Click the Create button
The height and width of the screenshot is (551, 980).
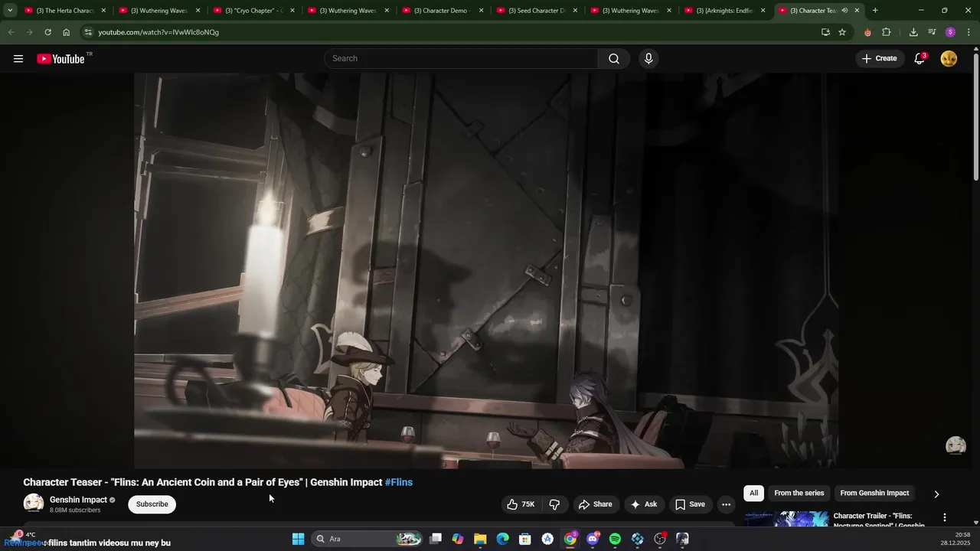pos(879,58)
